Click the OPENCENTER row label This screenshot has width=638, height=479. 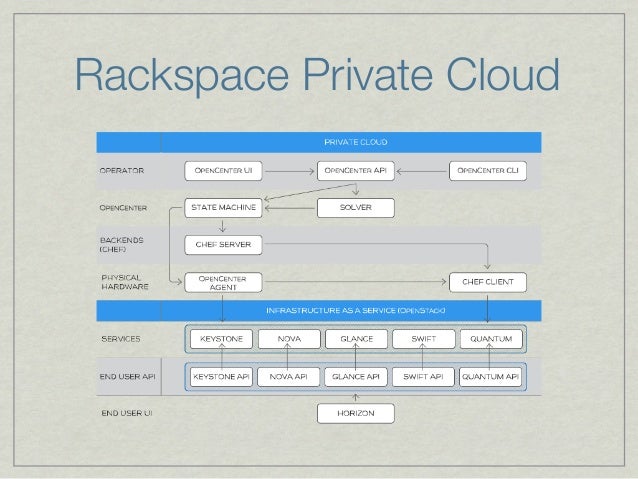(123, 208)
